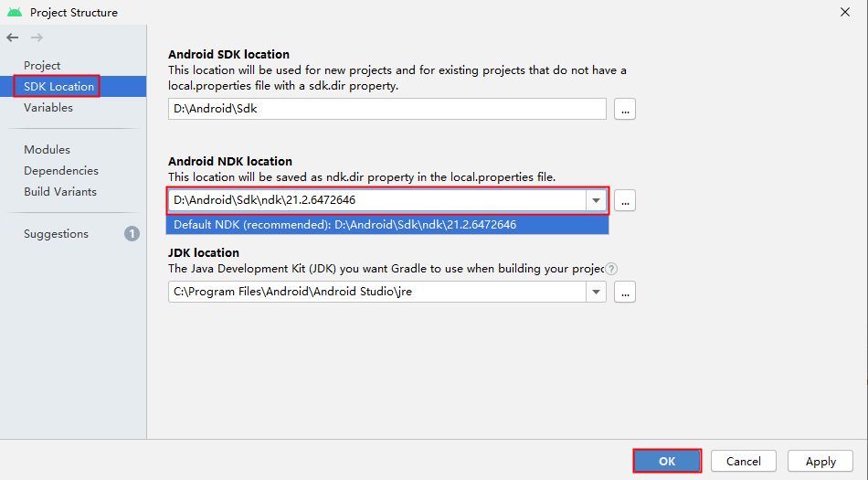
Task: Open the Build Variants section
Action: pos(60,192)
